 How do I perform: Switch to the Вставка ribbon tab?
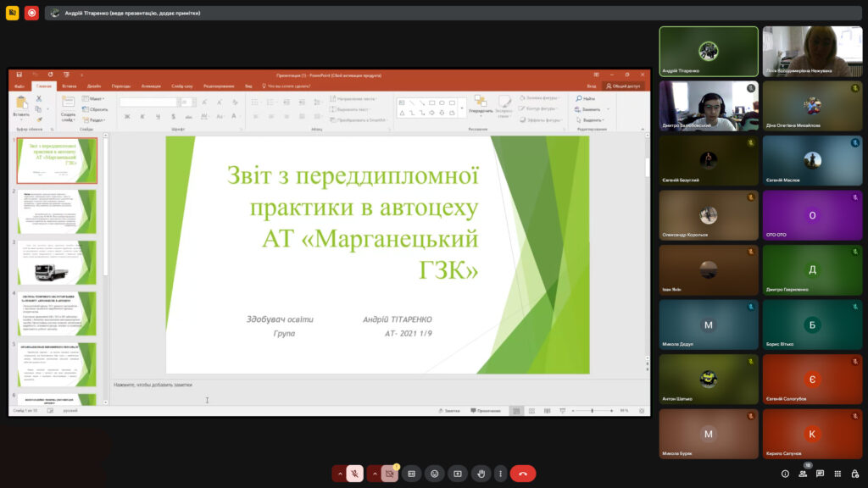(70, 86)
